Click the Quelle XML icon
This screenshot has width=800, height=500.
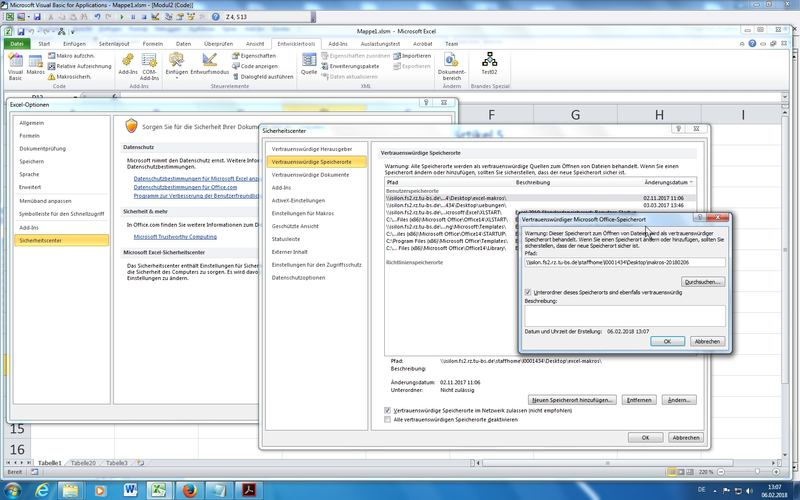click(x=309, y=67)
